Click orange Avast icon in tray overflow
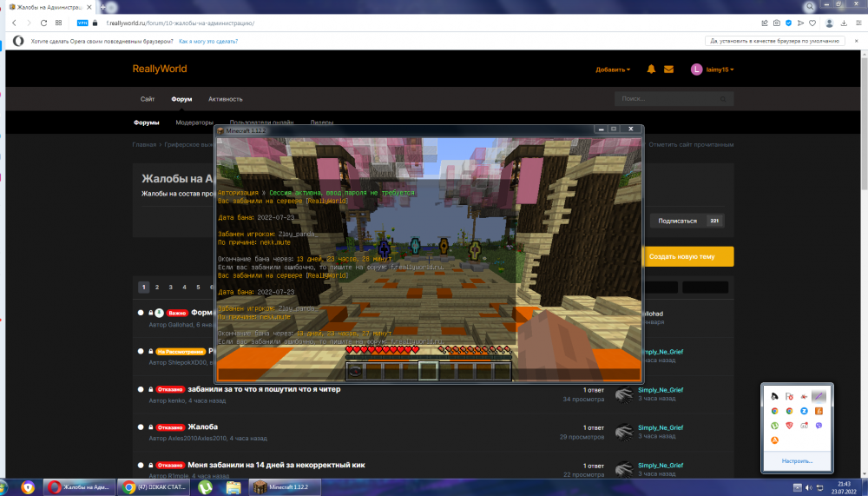The height and width of the screenshot is (496, 868). 774,440
